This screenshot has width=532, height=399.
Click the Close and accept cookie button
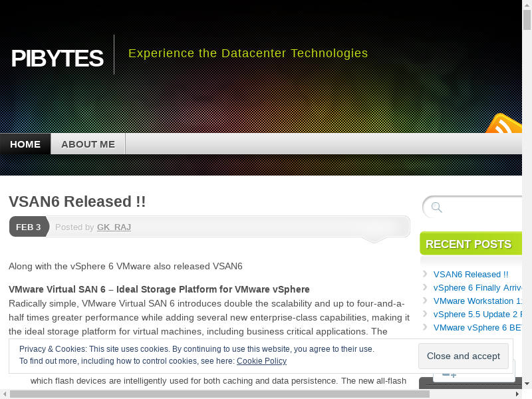(463, 356)
